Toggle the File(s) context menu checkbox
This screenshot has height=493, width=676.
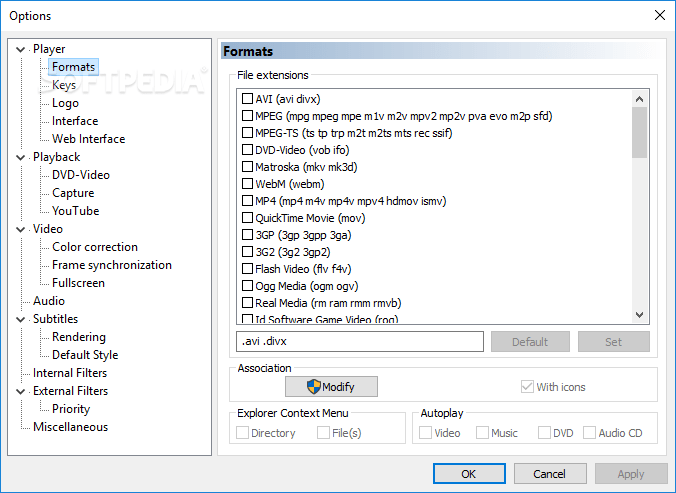[323, 433]
